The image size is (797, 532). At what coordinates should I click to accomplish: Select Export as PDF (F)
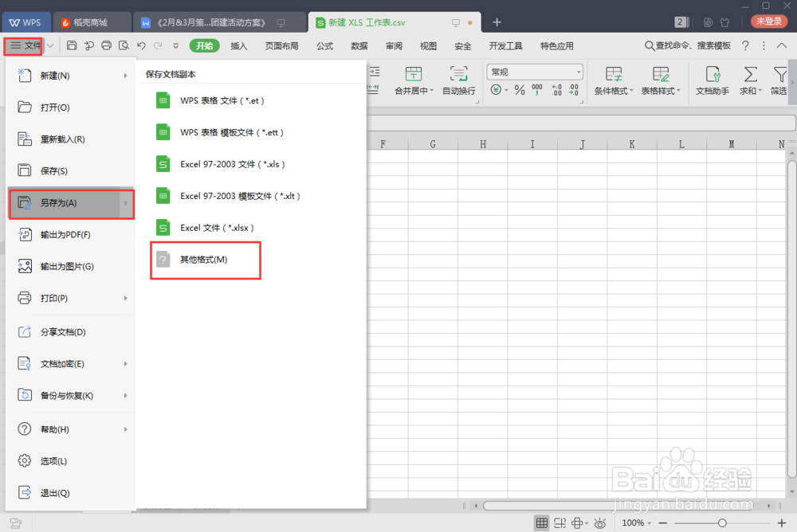[x=71, y=235]
